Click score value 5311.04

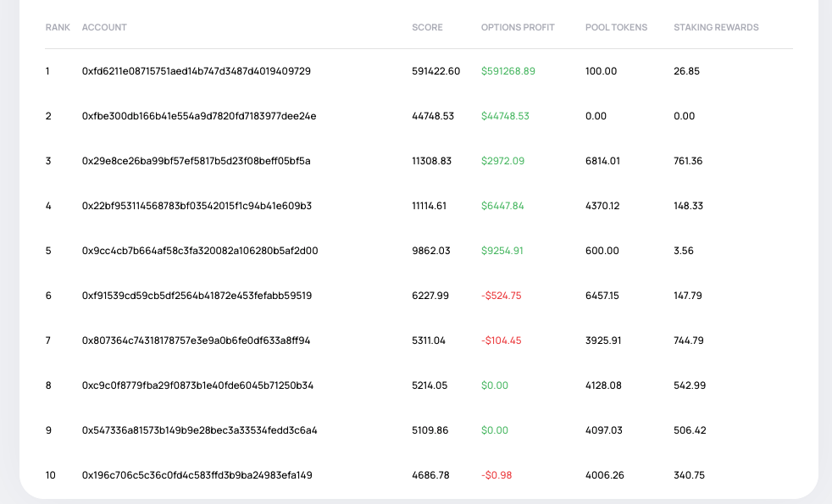click(429, 341)
